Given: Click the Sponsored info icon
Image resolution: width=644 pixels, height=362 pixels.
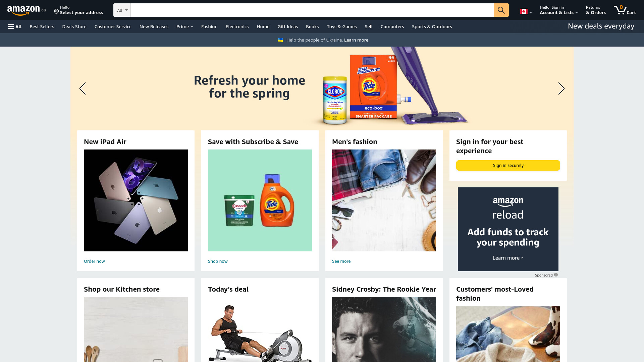Looking at the screenshot, I should [x=556, y=275].
